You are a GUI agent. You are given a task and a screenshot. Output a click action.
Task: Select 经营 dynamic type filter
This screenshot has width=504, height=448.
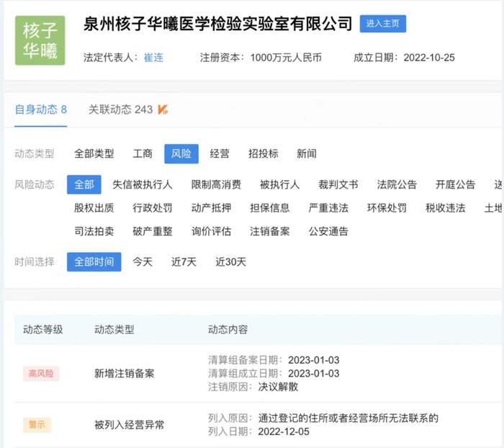coord(220,153)
